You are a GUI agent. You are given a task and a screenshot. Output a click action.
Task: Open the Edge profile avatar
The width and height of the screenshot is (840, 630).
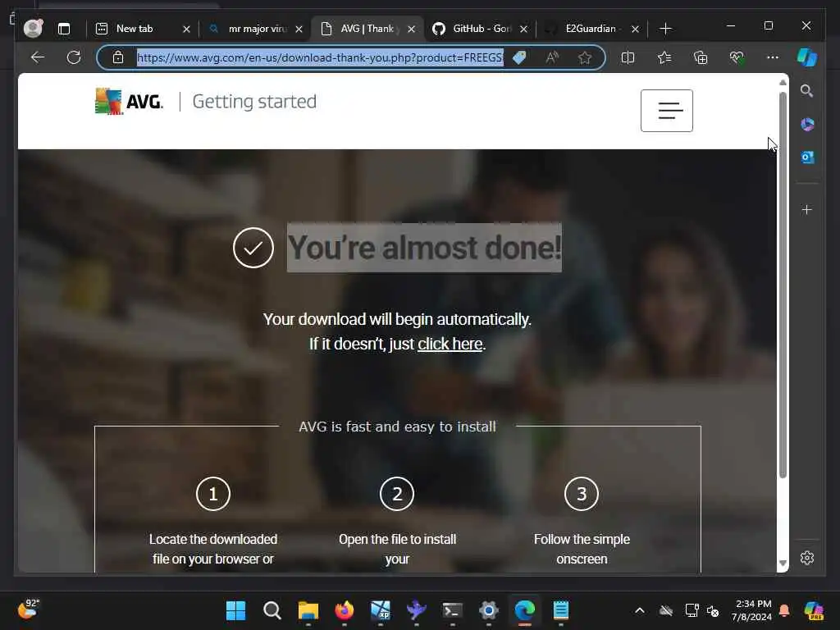pos(33,29)
